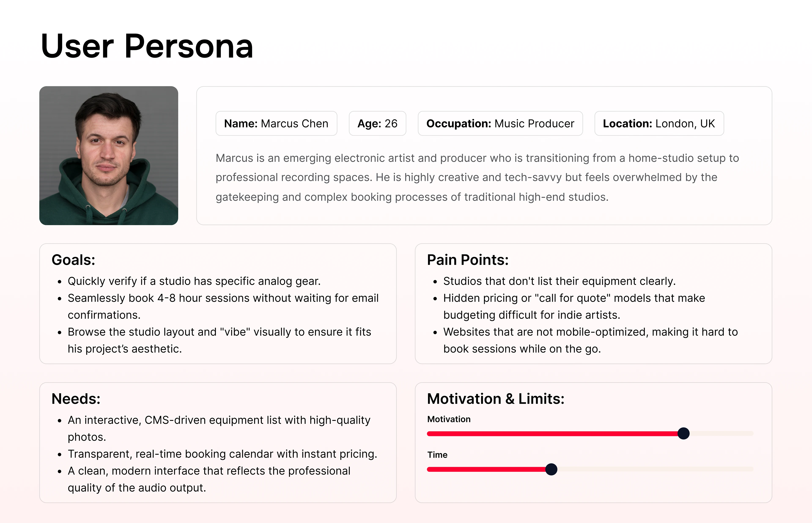Click the Location: London, UK tag
This screenshot has height=523, width=812.
tap(659, 124)
